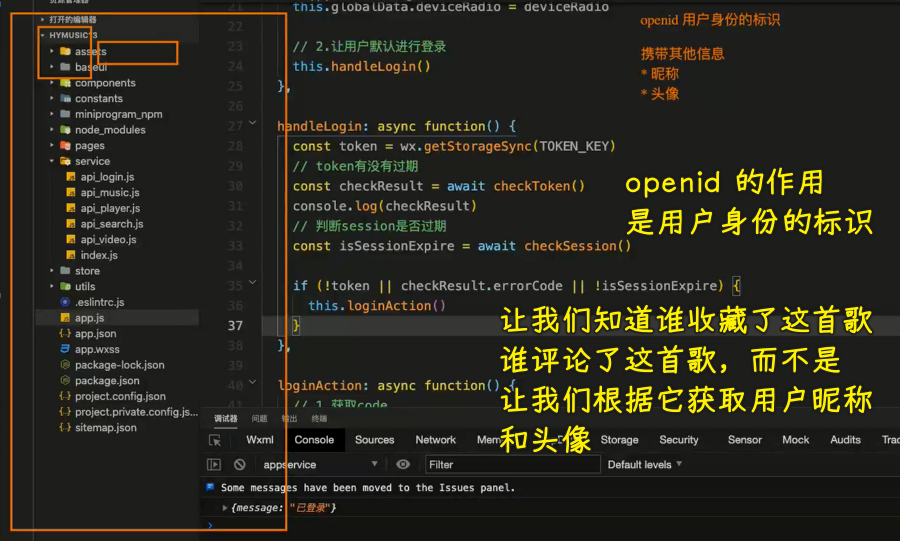
Task: Click the app.wxss stylesheet icon
Action: 65,349
